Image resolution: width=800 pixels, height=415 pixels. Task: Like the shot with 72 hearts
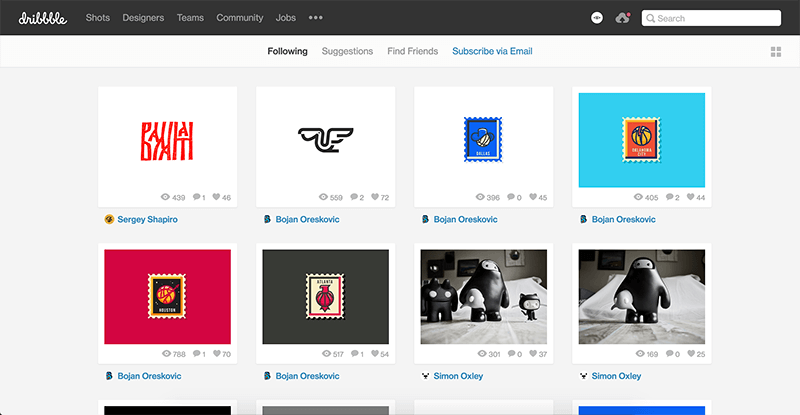click(371, 198)
